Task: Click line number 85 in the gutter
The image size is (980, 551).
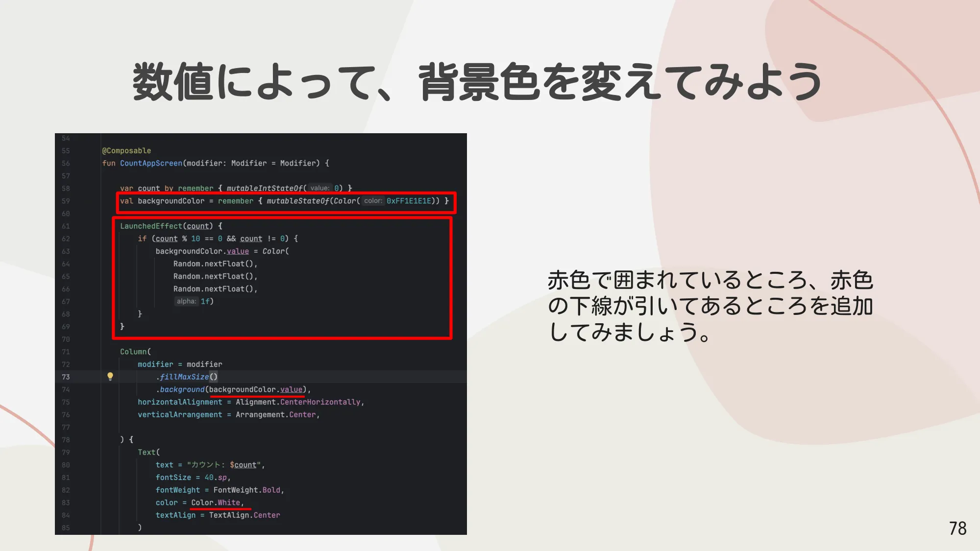Action: coord(66,527)
